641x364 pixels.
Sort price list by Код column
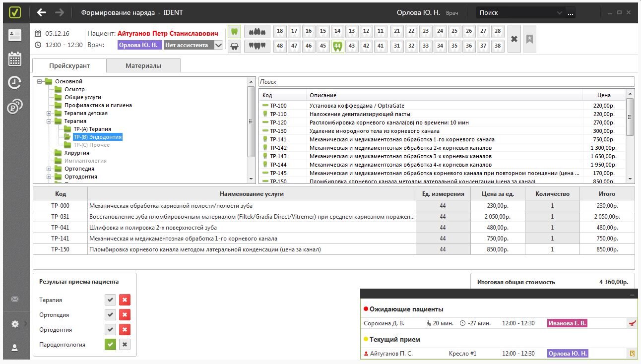pos(283,95)
